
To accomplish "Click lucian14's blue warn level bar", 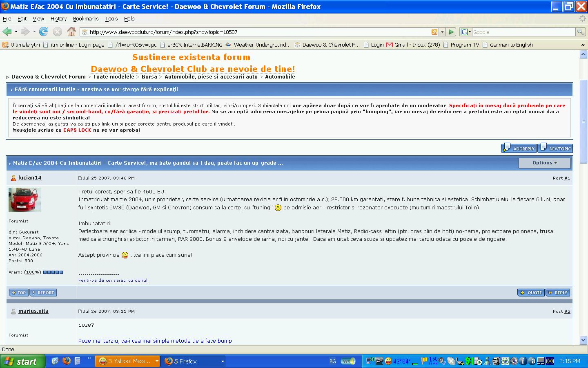I will point(53,272).
